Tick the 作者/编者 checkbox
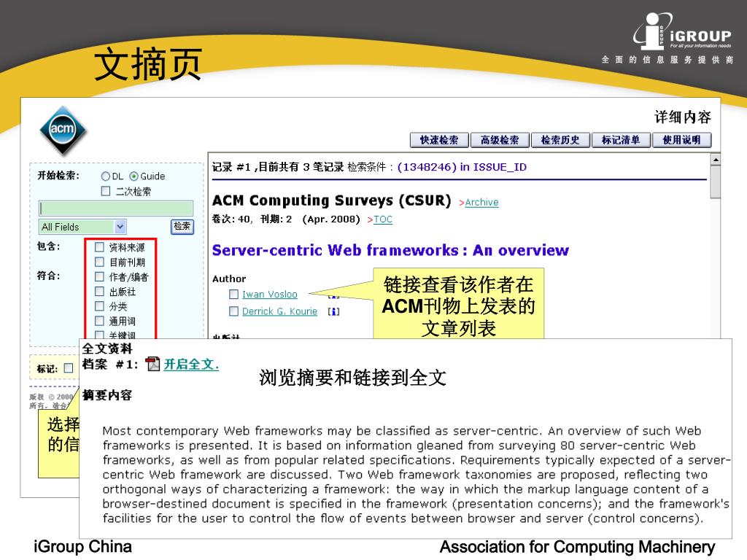 pyautogui.click(x=99, y=276)
